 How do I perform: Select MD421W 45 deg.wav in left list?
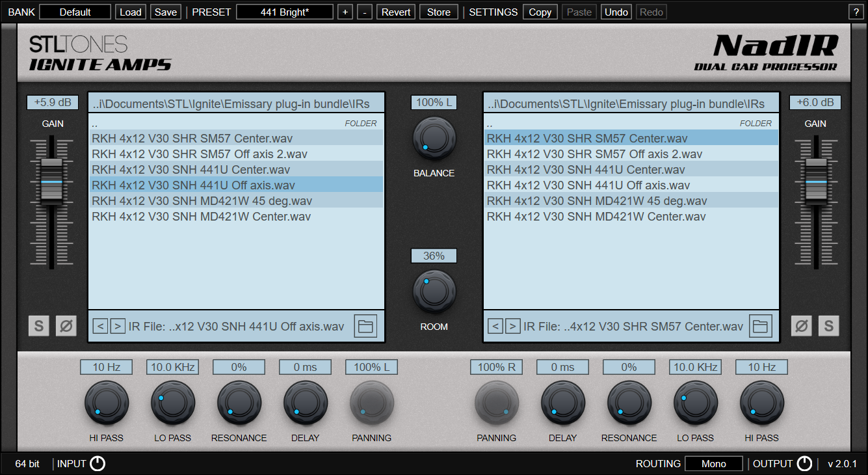click(x=236, y=201)
